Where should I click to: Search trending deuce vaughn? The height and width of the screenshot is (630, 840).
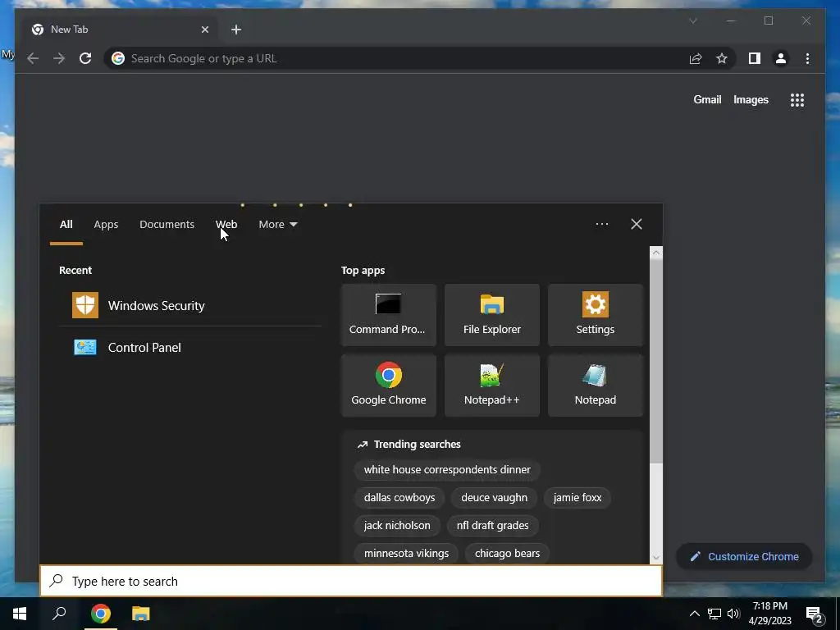[x=494, y=498]
